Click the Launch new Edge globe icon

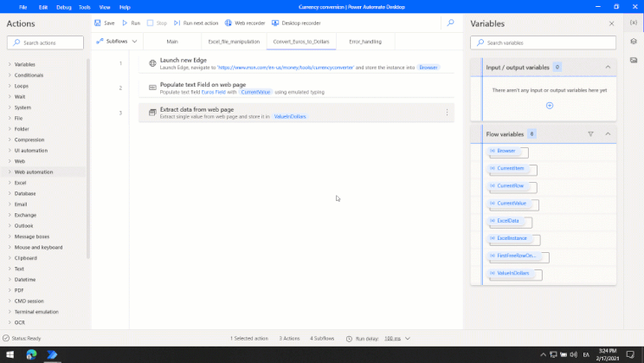[152, 63]
